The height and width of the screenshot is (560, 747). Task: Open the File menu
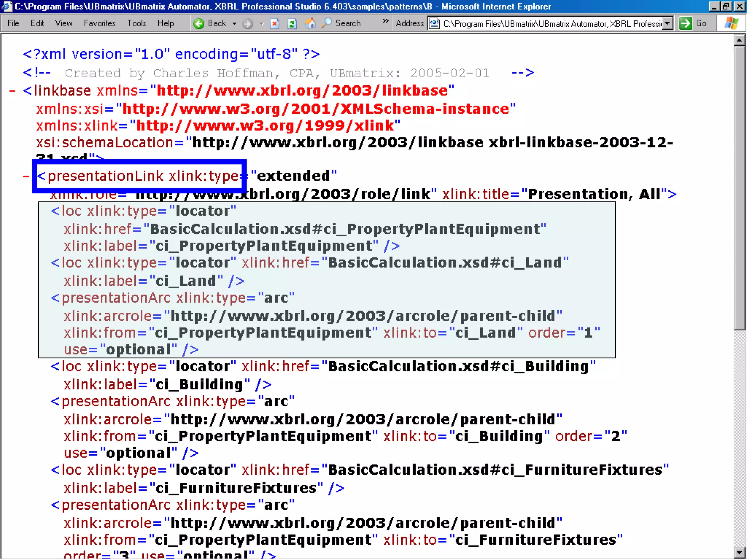point(13,23)
